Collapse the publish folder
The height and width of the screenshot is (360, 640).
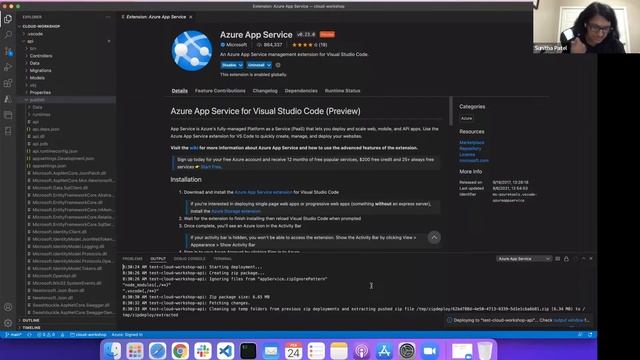[37, 100]
